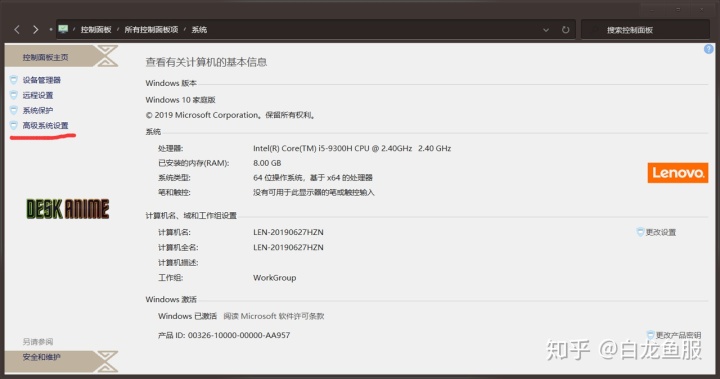
Task: Click the computer icon in address bar
Action: click(x=63, y=29)
